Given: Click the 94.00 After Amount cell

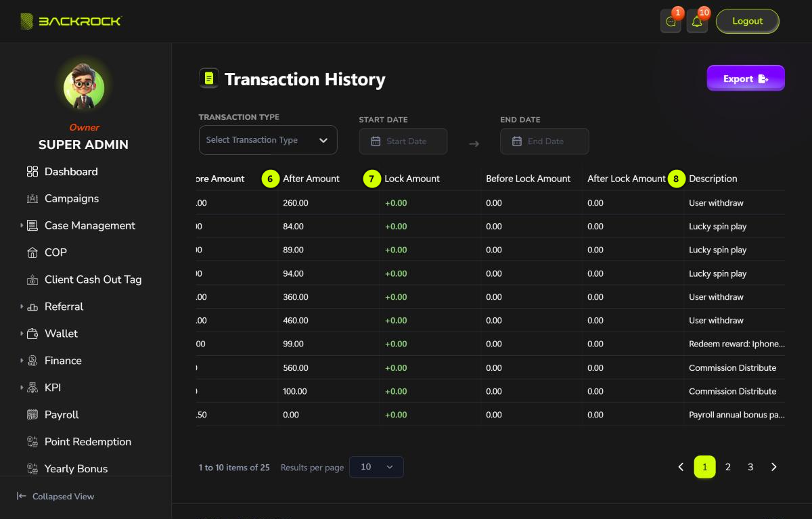Looking at the screenshot, I should tap(294, 273).
